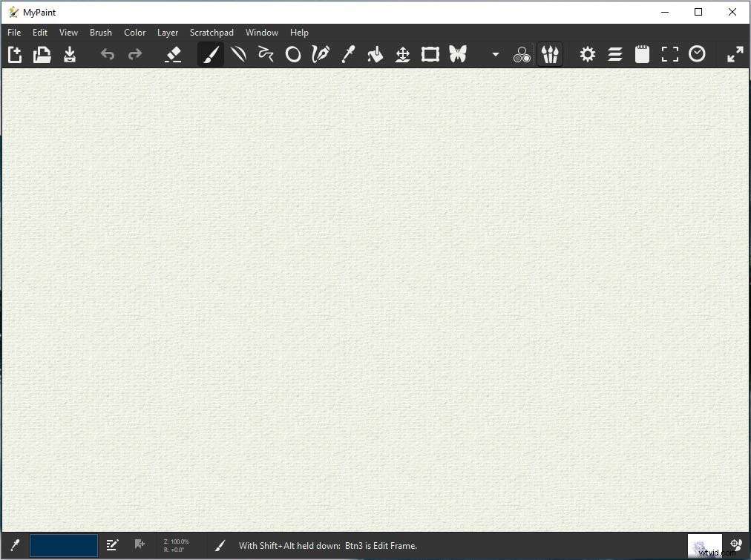The height and width of the screenshot is (560, 751).
Task: Click the dark blue color swatch
Action: pyautogui.click(x=64, y=545)
